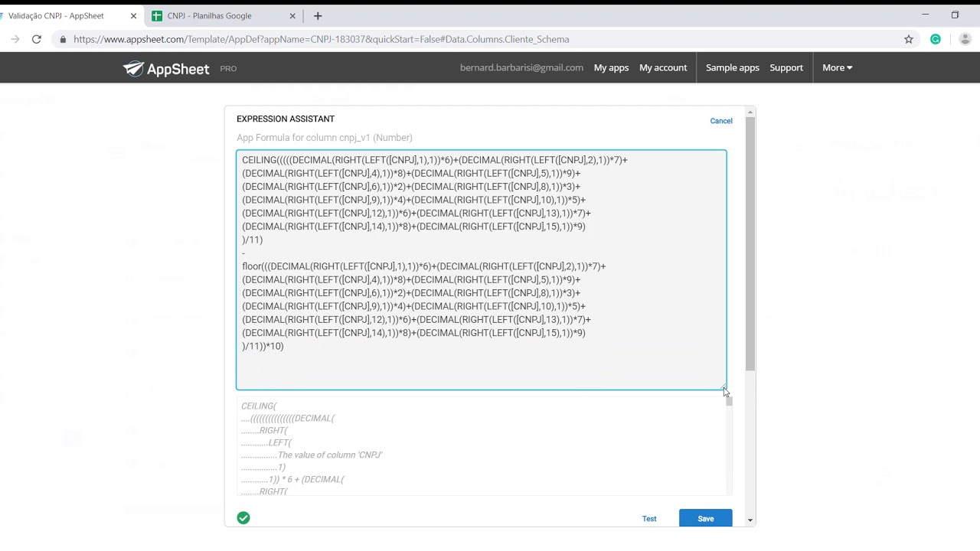This screenshot has width=980, height=551.
Task: Close the CNPJ Planilhas Google tab
Action: point(292,15)
